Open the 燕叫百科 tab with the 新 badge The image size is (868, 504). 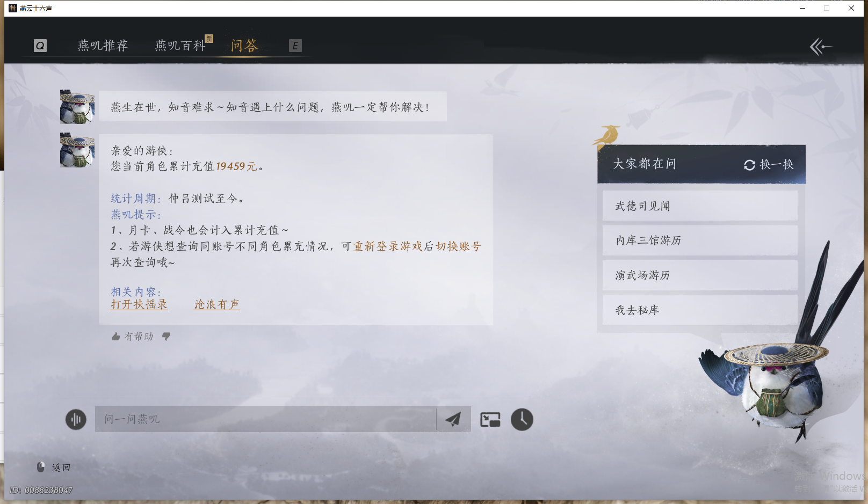pyautogui.click(x=180, y=46)
